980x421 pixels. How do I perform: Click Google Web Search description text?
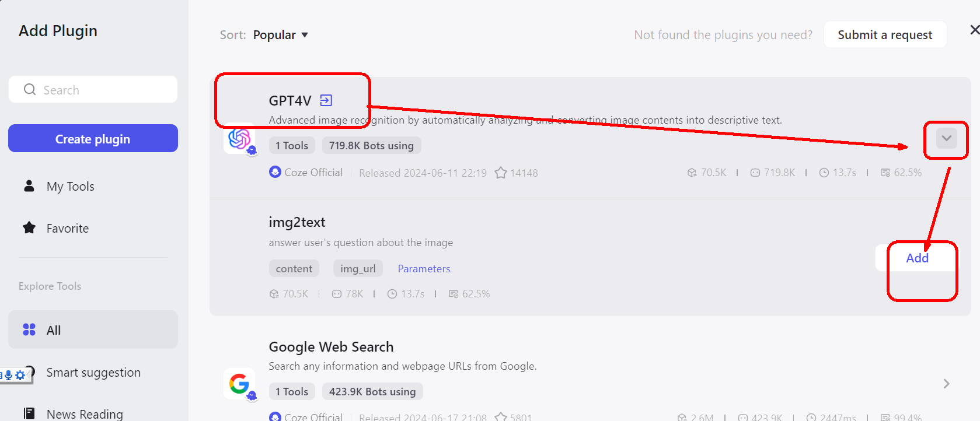point(403,366)
